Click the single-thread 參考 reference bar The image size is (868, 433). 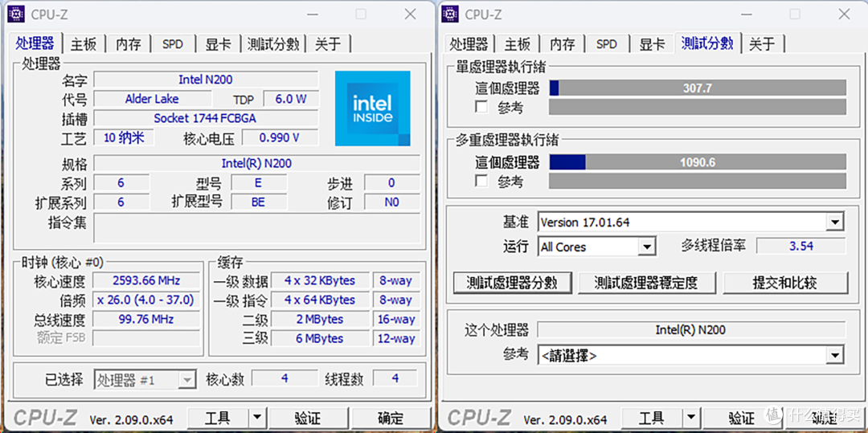coord(698,107)
